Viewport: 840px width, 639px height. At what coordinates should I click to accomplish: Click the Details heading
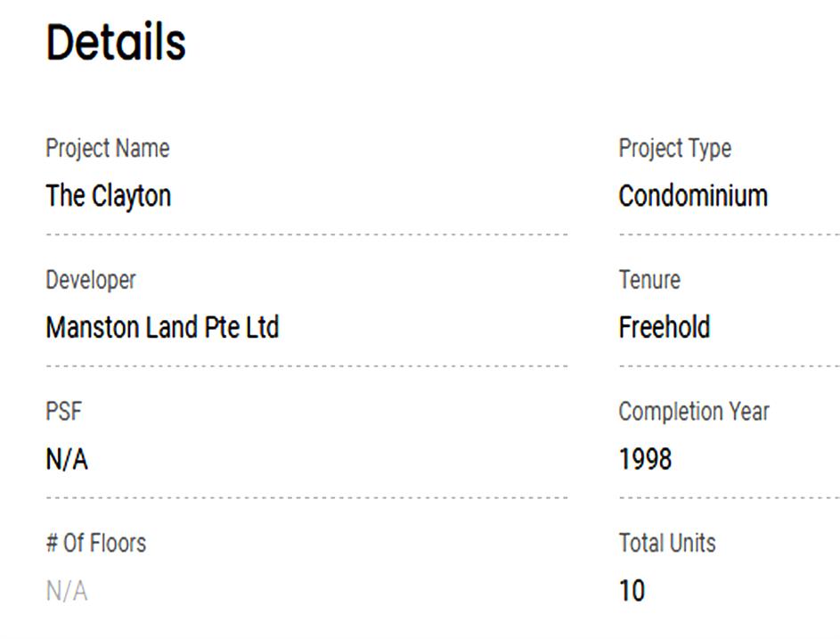pyautogui.click(x=116, y=43)
